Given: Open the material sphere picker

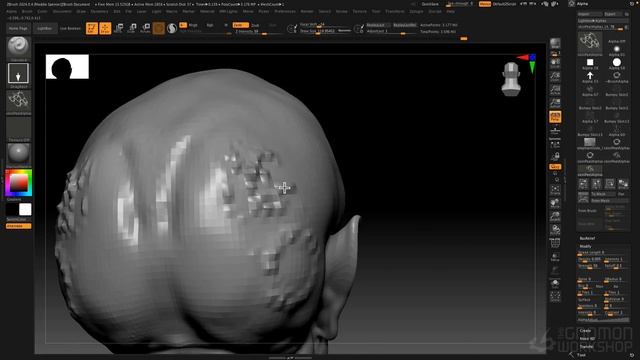Looking at the screenshot, I should coord(18,154).
